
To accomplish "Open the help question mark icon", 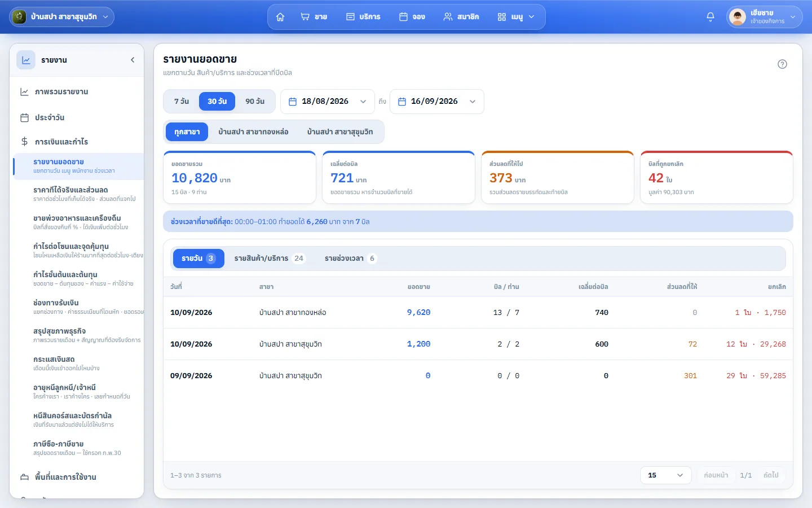I will click(x=782, y=64).
